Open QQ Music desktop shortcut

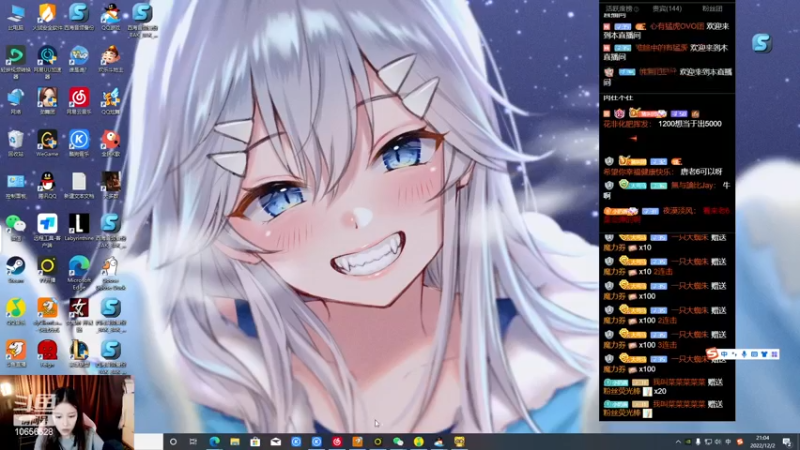[x=15, y=312]
